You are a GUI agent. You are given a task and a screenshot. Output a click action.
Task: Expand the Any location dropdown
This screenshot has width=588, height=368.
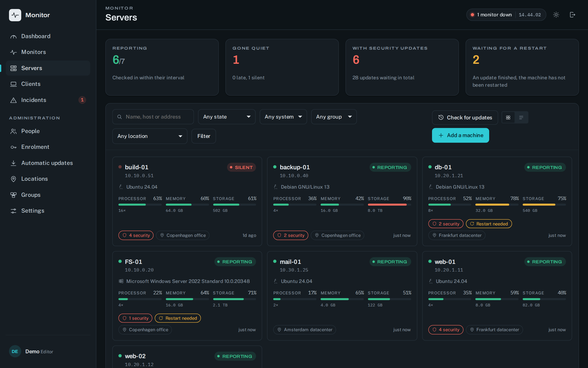(x=150, y=136)
